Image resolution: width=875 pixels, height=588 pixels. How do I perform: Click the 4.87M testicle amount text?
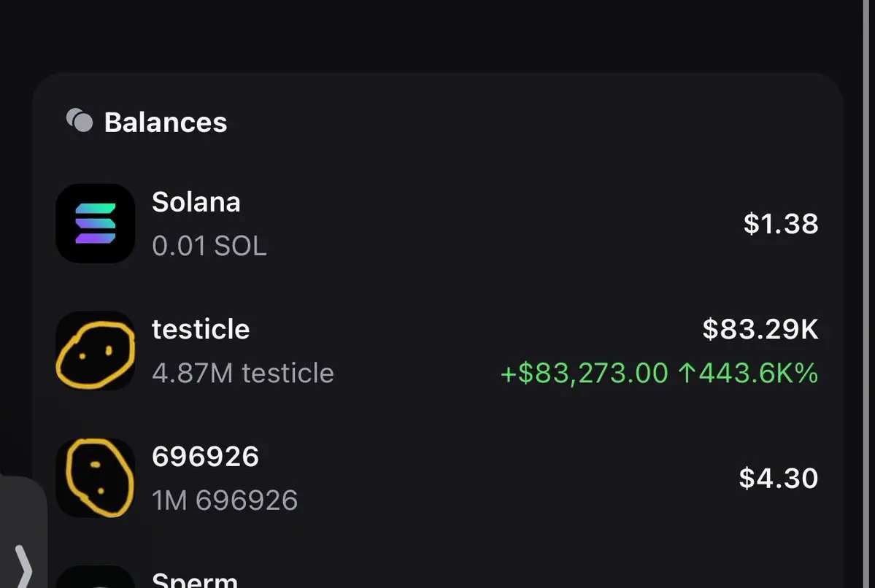click(243, 374)
